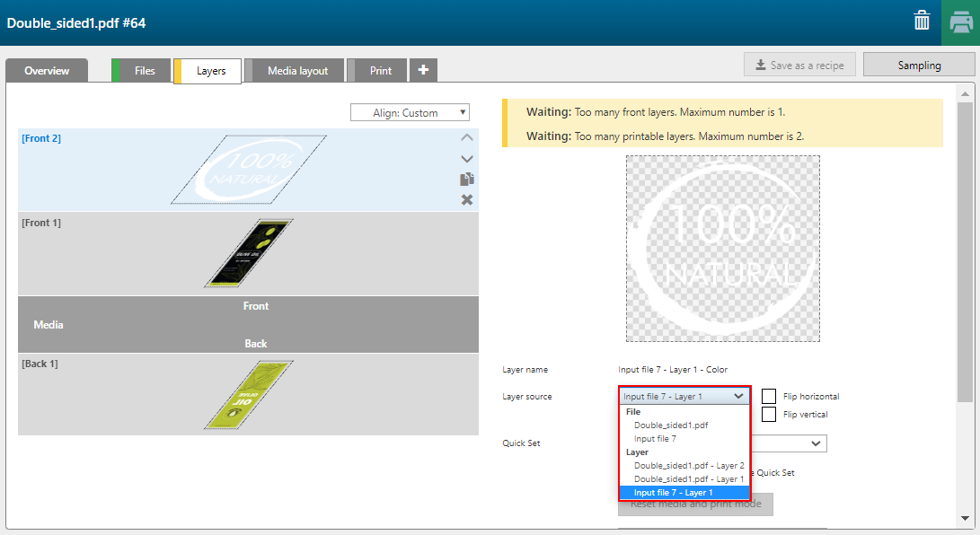Switch to the Overview tab
The height and width of the screenshot is (535, 980).
[47, 71]
